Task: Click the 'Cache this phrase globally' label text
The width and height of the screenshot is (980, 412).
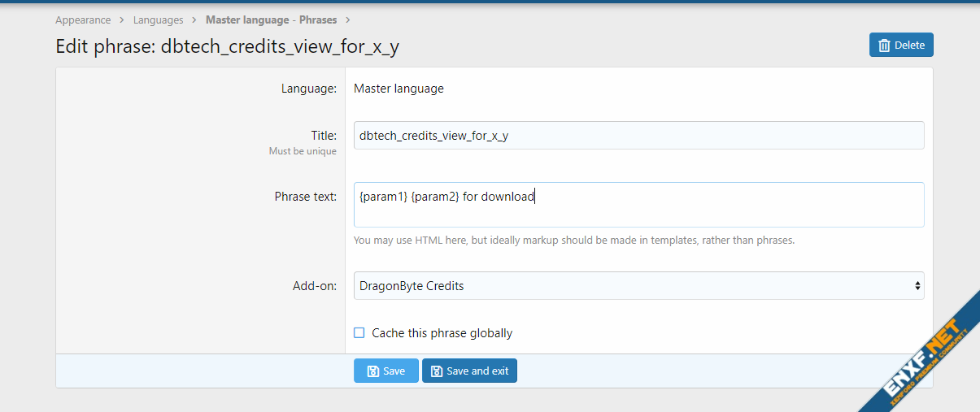Action: point(442,333)
